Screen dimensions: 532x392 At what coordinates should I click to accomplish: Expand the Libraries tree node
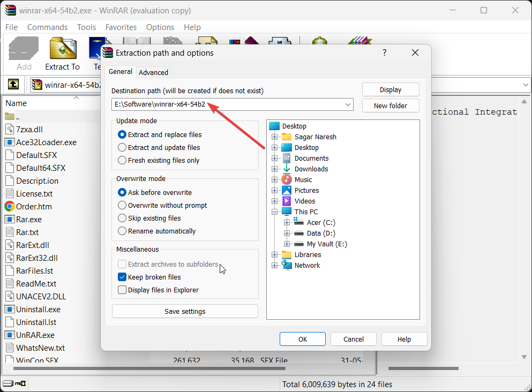[274, 254]
